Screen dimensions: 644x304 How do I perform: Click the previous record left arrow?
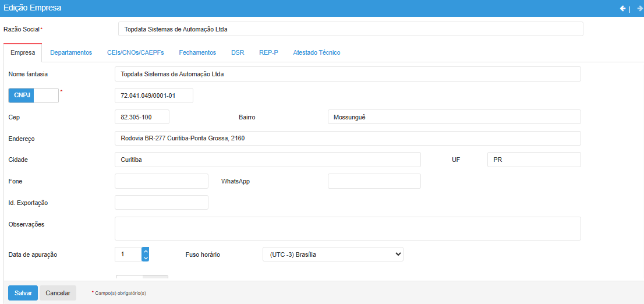622,8
